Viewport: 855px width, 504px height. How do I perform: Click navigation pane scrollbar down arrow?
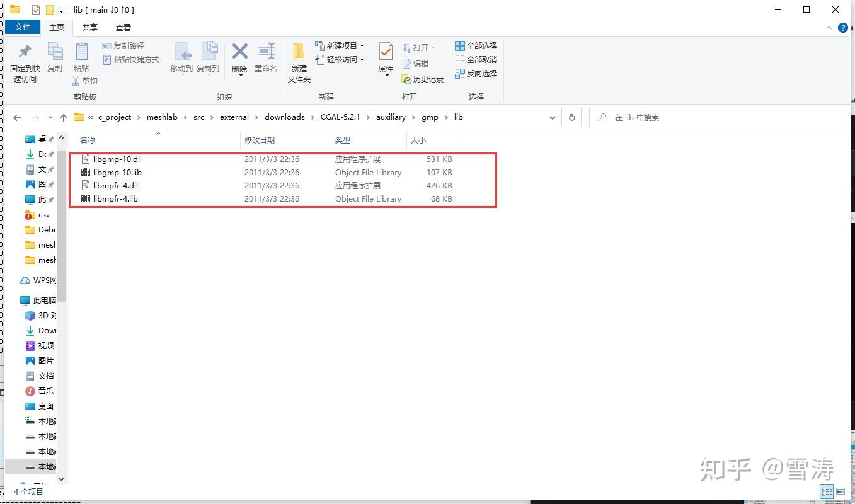click(x=61, y=479)
